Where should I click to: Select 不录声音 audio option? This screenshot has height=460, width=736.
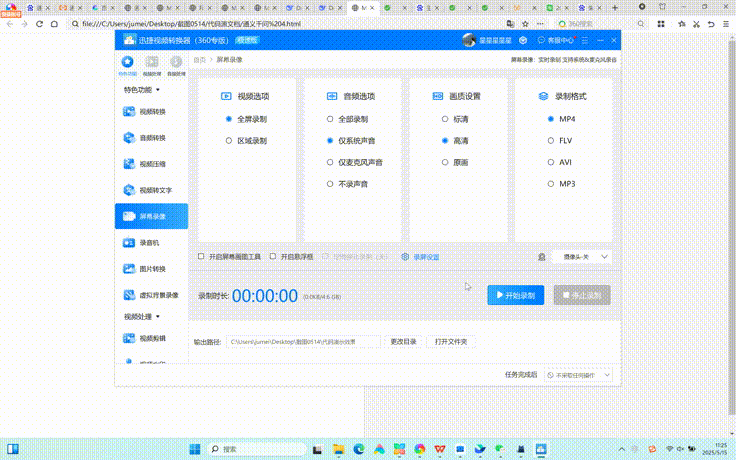(x=347, y=184)
